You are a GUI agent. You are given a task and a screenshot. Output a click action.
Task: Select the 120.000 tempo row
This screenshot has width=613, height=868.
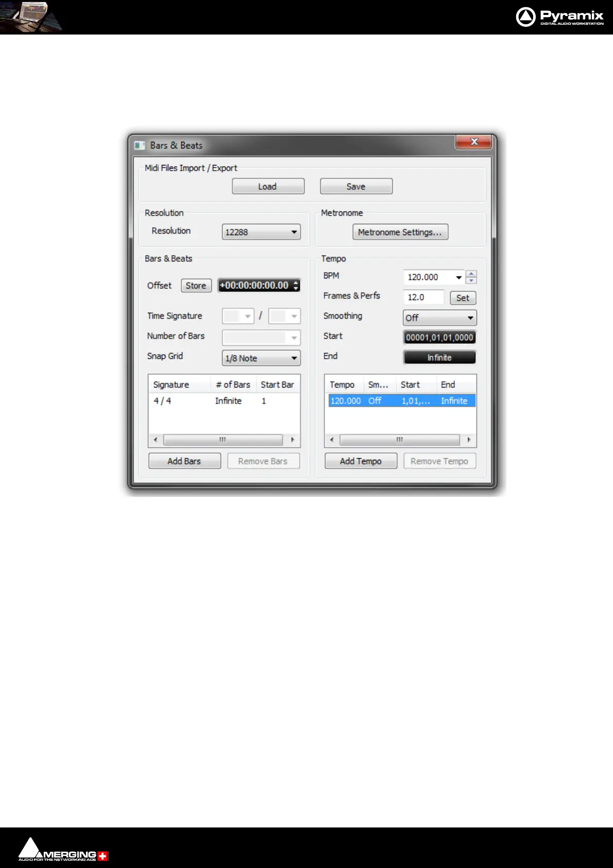pyautogui.click(x=402, y=400)
